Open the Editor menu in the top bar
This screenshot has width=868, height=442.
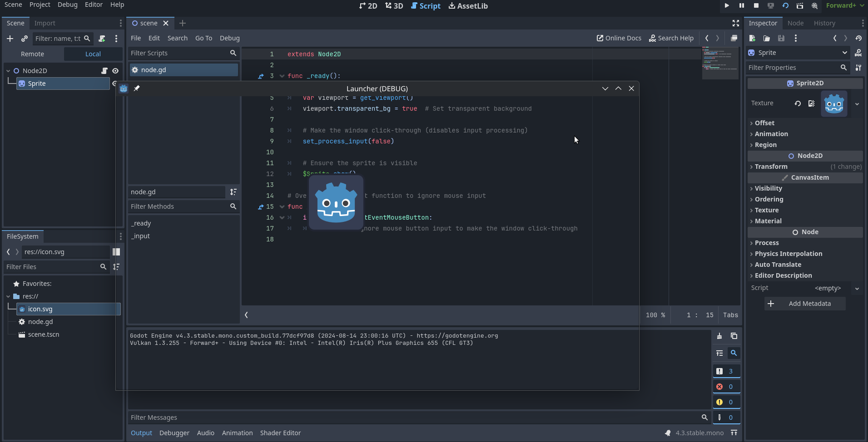click(94, 5)
